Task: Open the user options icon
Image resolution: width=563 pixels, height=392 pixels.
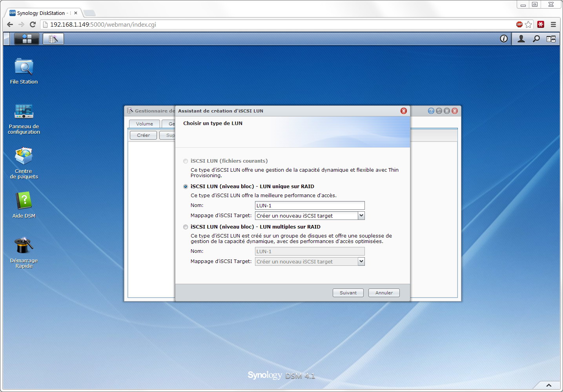Action: [x=521, y=38]
